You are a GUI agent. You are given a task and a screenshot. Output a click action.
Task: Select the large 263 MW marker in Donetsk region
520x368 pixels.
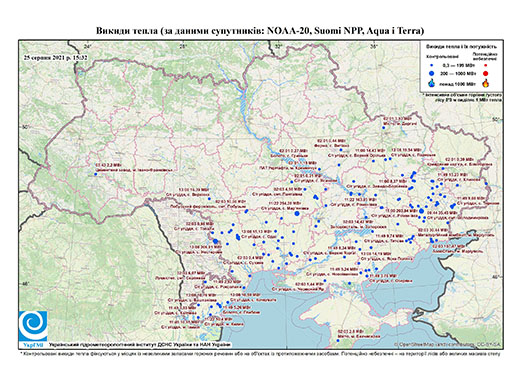pyautogui.click(x=421, y=211)
